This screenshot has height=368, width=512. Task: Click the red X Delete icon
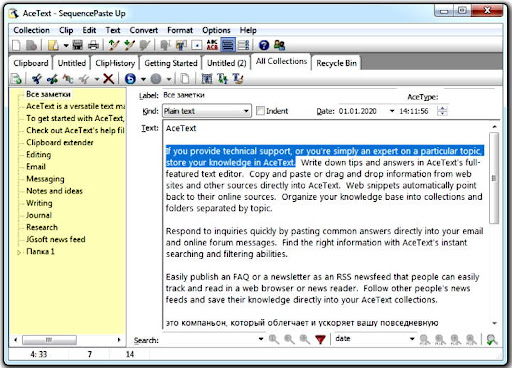coord(108,79)
